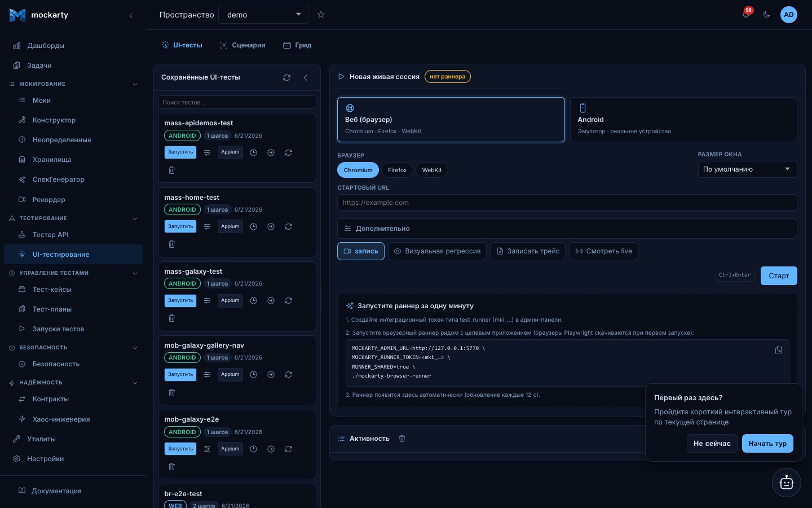Dismiss tour with Не сейчас
Viewport: 812px width, 508px height.
(x=712, y=444)
